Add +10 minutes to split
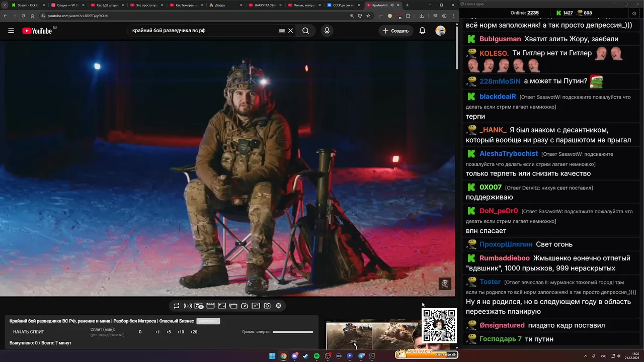Image resolution: width=644 pixels, height=362 pixels. 181,332
